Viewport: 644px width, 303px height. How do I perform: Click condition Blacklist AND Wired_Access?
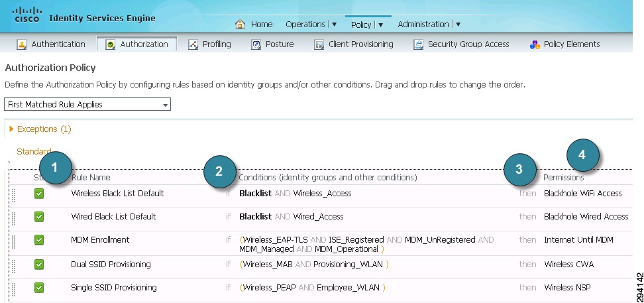tap(292, 216)
